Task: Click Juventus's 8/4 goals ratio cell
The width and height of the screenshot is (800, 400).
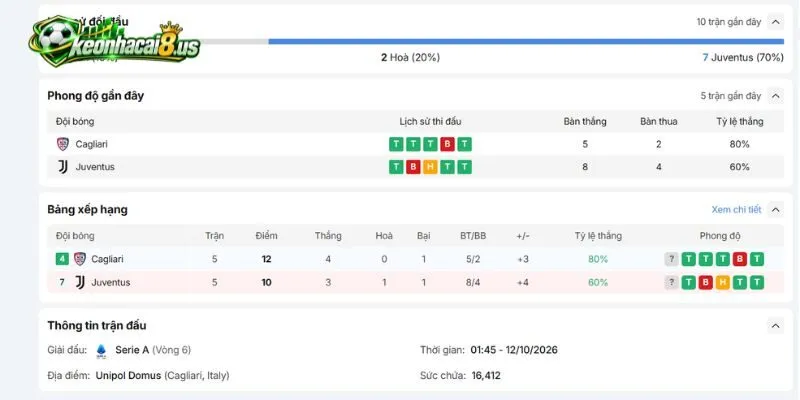Action: pyautogui.click(x=473, y=282)
